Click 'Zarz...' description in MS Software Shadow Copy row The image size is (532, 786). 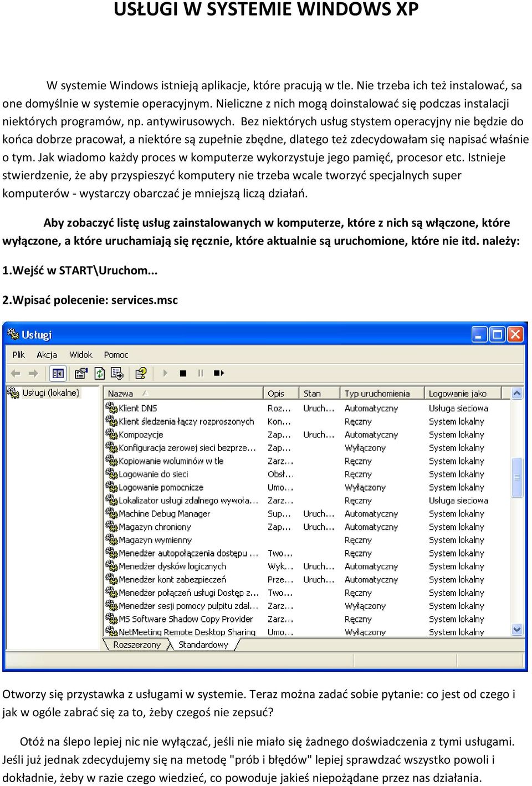tap(280, 619)
